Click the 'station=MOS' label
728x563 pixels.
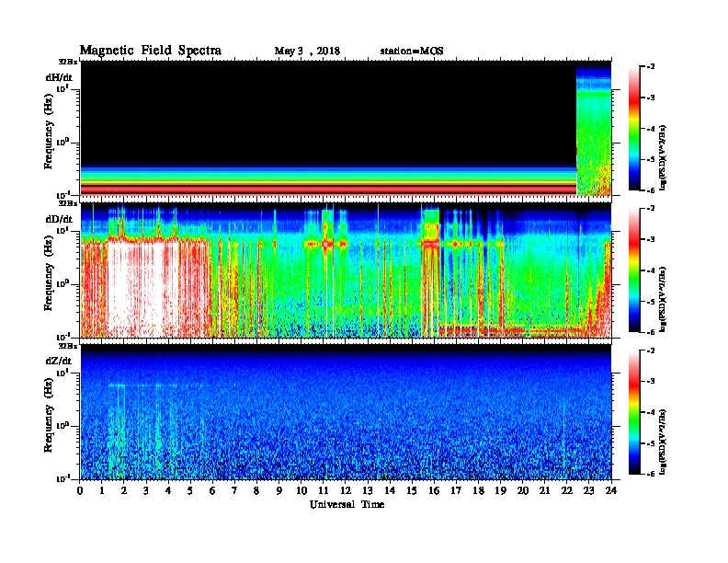pos(412,52)
